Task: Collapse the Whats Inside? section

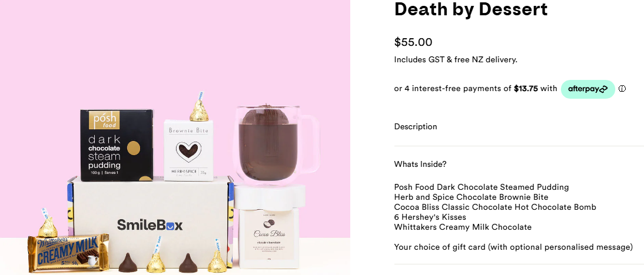Action: tap(519, 165)
